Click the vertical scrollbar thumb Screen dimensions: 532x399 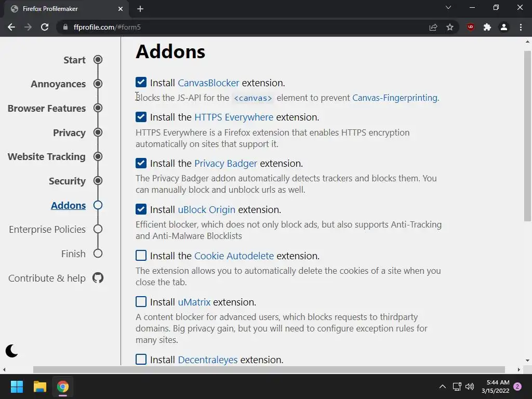[527, 136]
